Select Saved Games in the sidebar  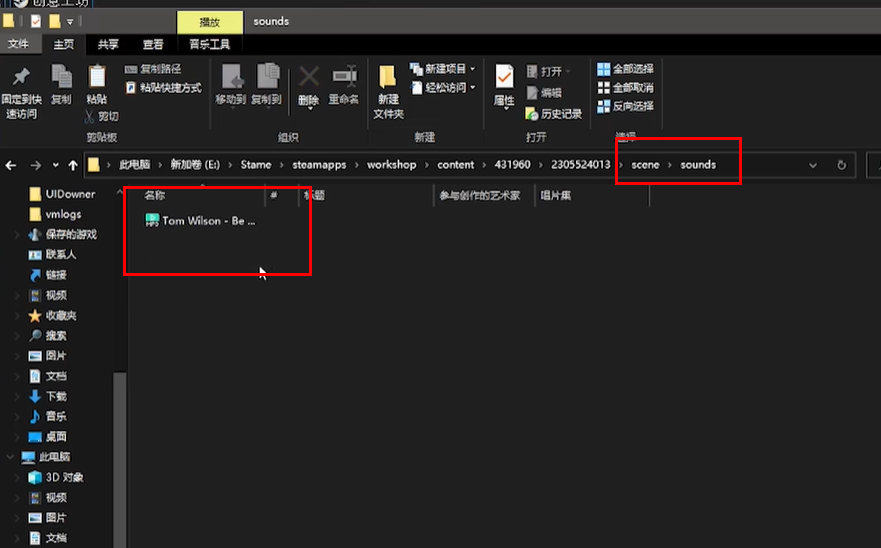(x=63, y=234)
